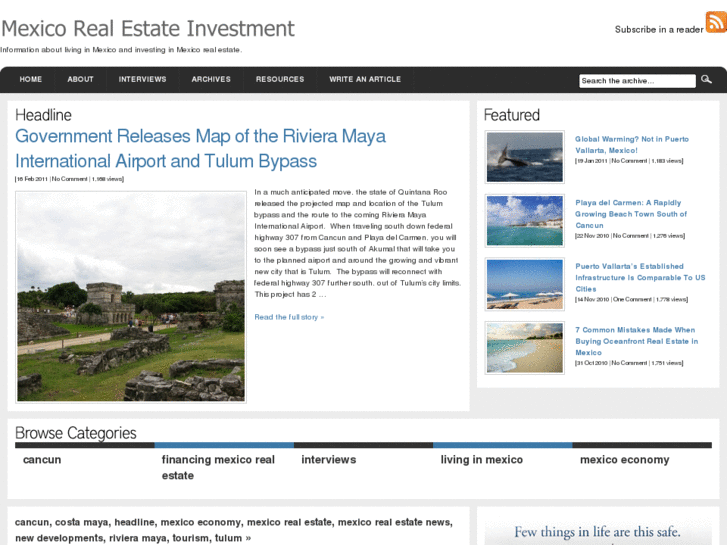Open Playa del Carmen Rapidly Growing article
727x545 pixels.
point(631,214)
